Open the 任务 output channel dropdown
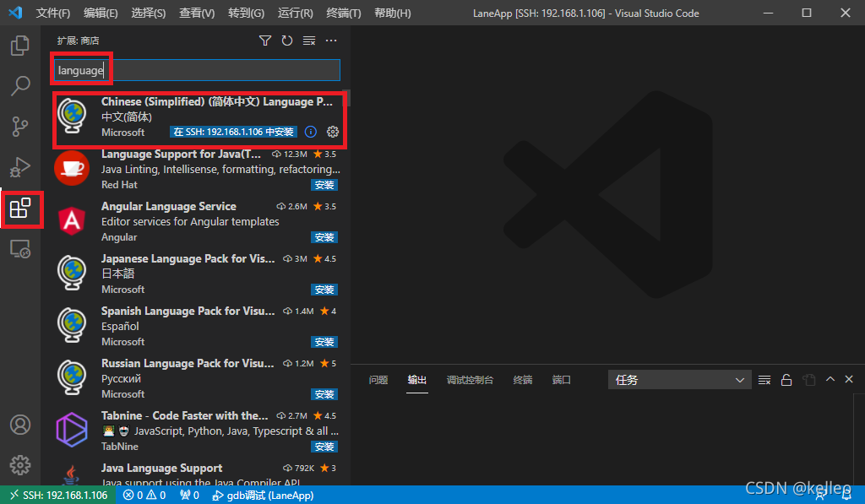The image size is (865, 504). coord(679,380)
